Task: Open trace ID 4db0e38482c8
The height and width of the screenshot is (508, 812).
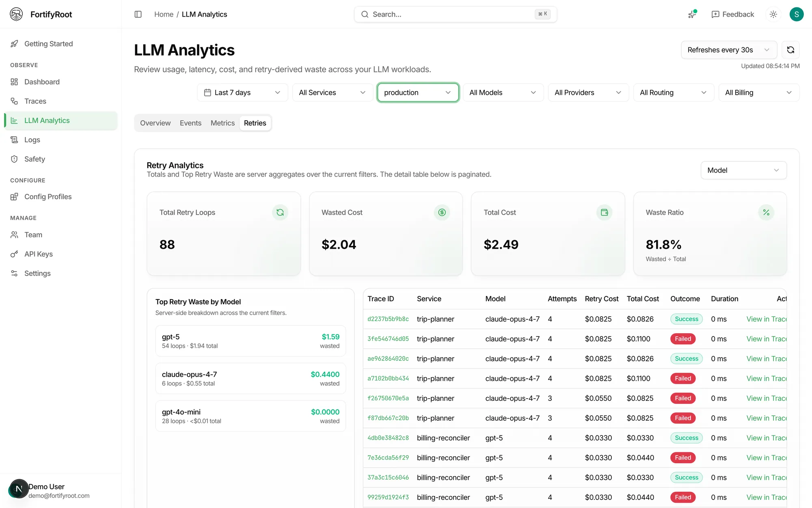Action: pyautogui.click(x=388, y=438)
